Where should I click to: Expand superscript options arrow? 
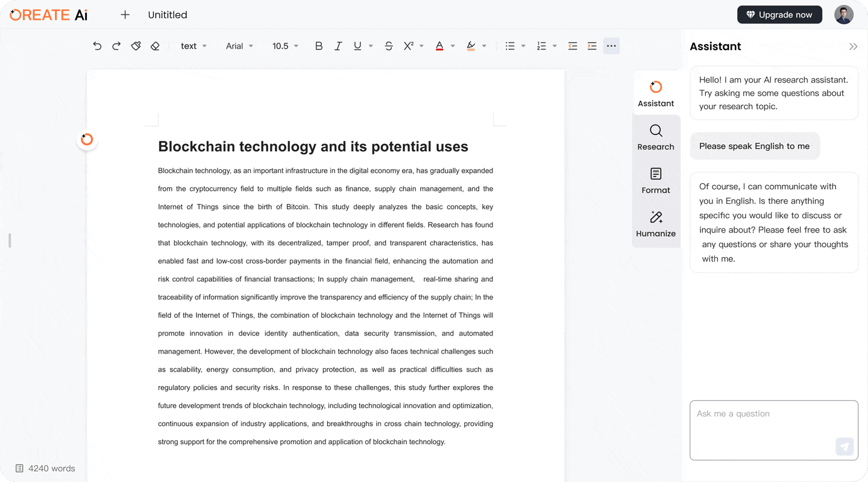(x=421, y=46)
